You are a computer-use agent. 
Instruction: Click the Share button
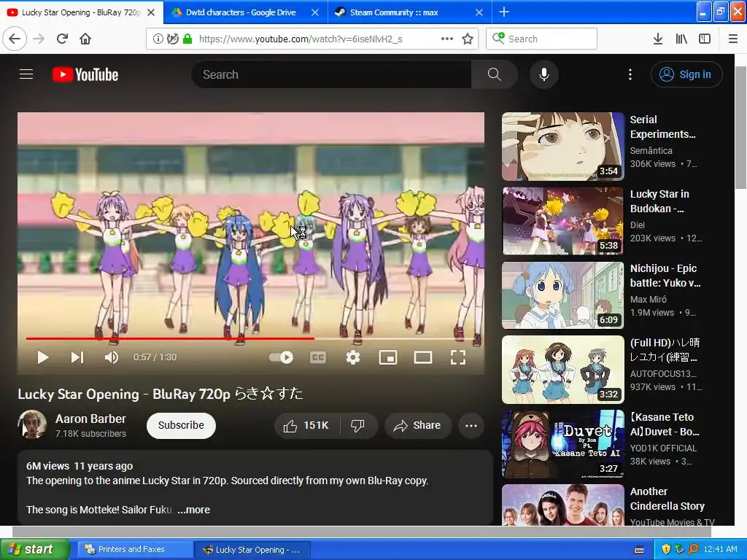tap(418, 425)
